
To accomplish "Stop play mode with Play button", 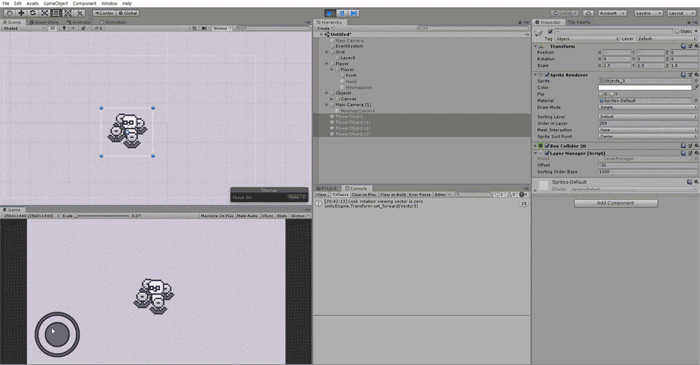I will tap(330, 13).
